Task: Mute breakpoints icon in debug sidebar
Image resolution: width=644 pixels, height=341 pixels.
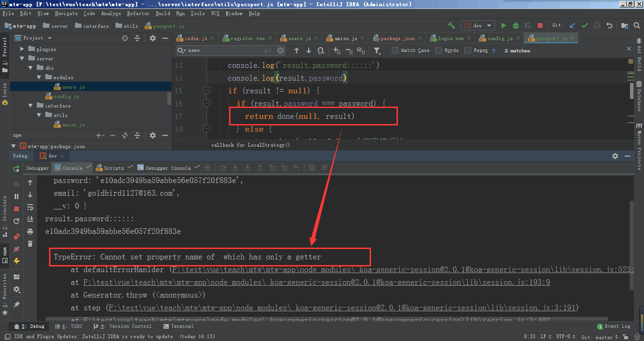Action: [x=17, y=249]
